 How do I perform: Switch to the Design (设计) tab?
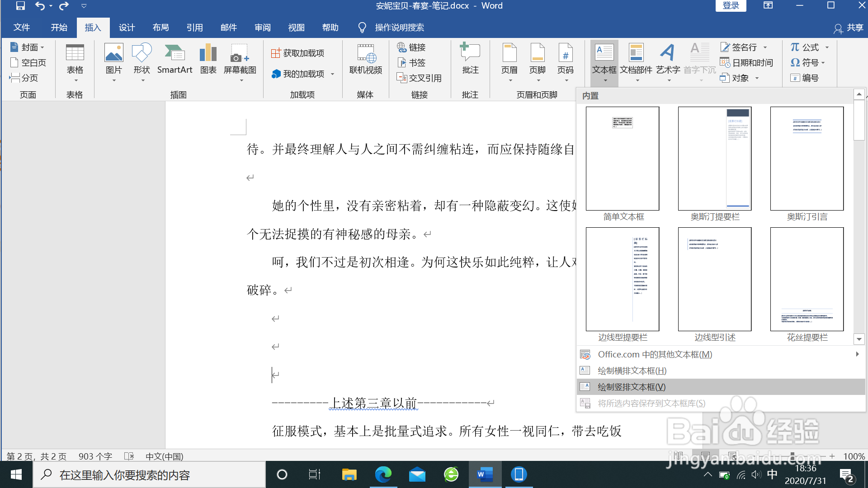click(x=127, y=28)
